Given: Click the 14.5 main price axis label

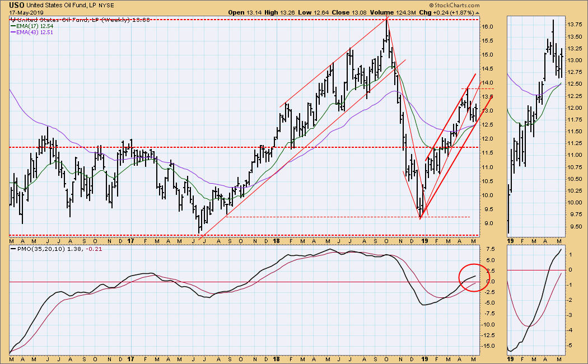Looking at the screenshot, I should coord(488,69).
